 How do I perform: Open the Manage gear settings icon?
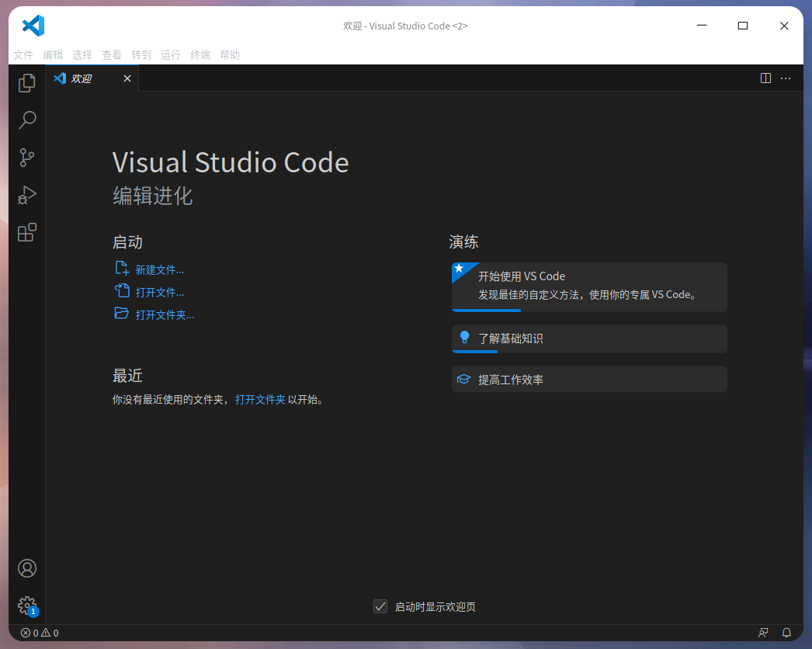27,606
